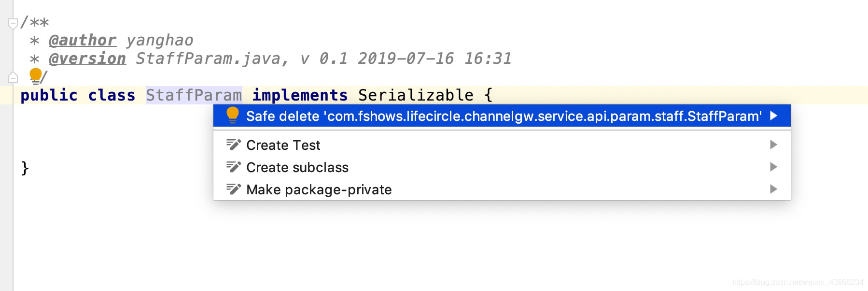Choose Make package-private from the popup
The image size is (868, 291).
(x=319, y=189)
